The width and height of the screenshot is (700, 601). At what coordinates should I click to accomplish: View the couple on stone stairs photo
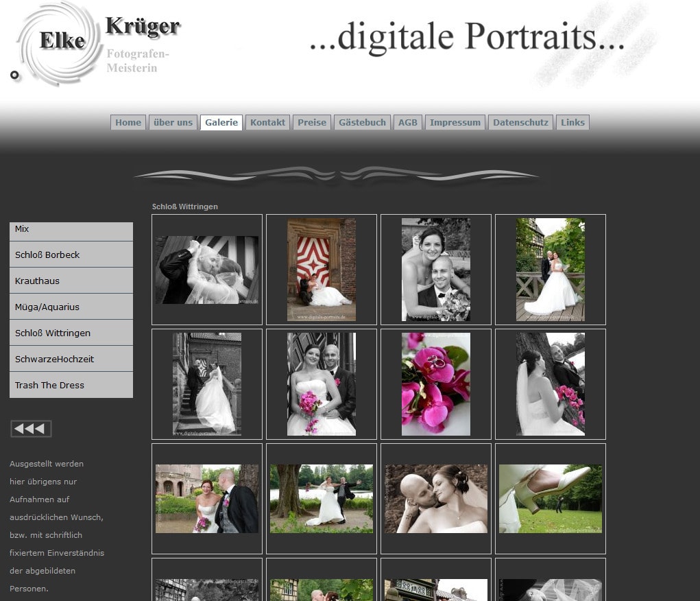(207, 384)
